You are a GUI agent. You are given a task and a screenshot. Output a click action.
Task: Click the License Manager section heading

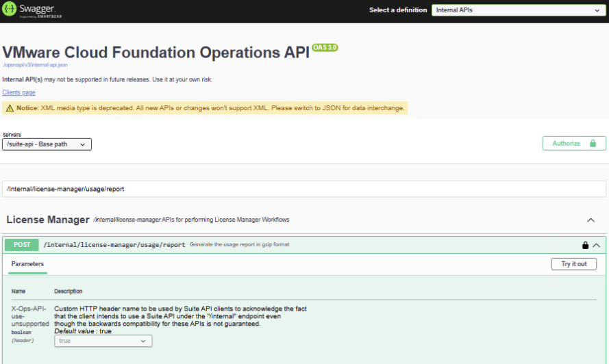(48, 220)
